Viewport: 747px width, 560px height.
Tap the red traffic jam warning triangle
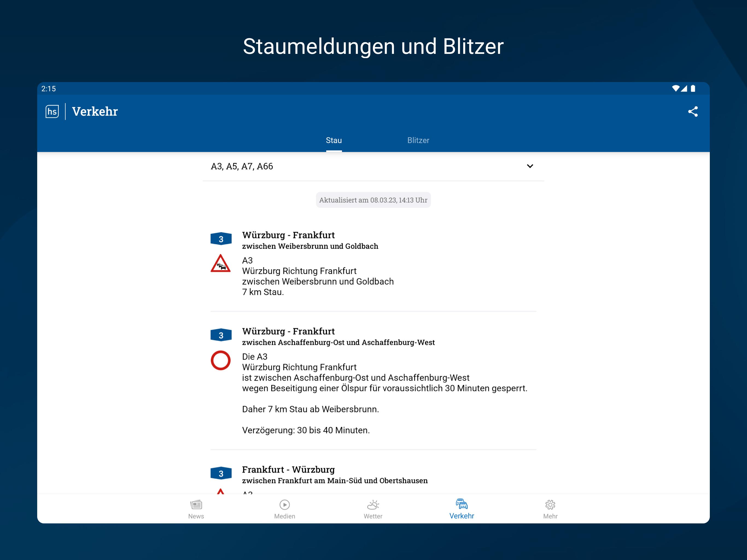click(x=221, y=263)
